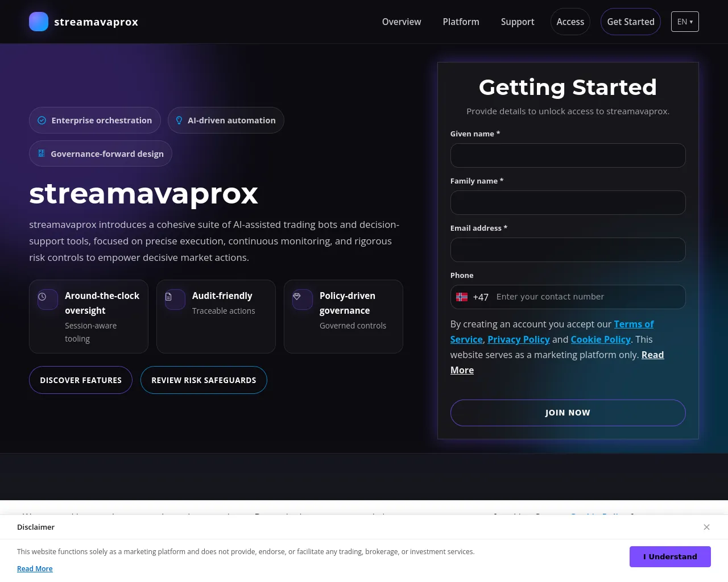Close the Disclaimer banner with X
Image resolution: width=728 pixels, height=582 pixels.
(706, 527)
